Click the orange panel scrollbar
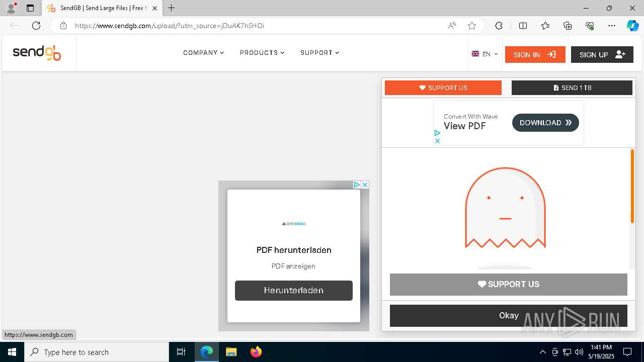 632,186
